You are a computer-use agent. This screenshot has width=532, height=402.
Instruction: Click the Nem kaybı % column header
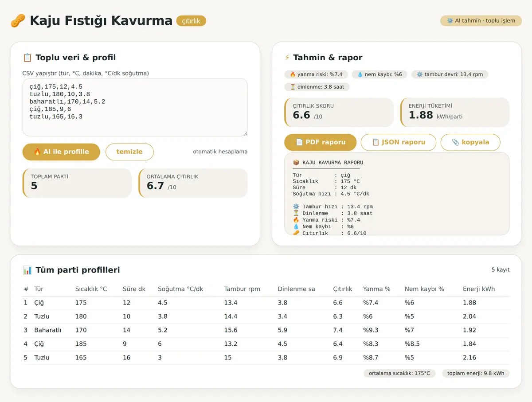424,289
